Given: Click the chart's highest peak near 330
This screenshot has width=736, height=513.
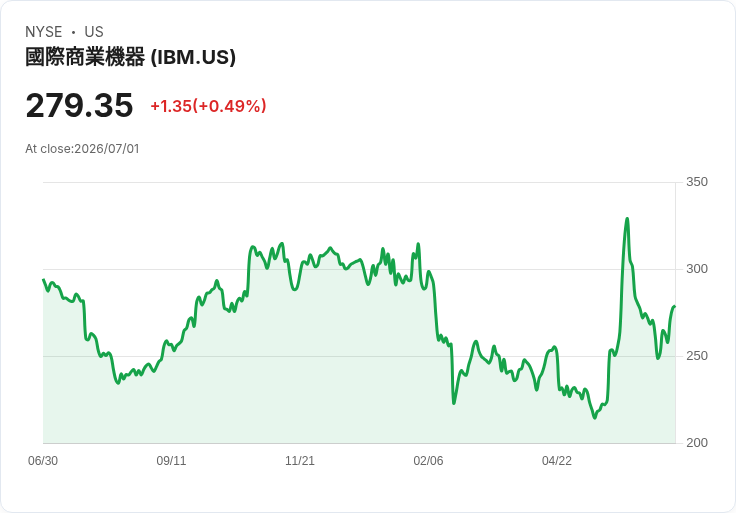Looking at the screenshot, I should 627,219.
